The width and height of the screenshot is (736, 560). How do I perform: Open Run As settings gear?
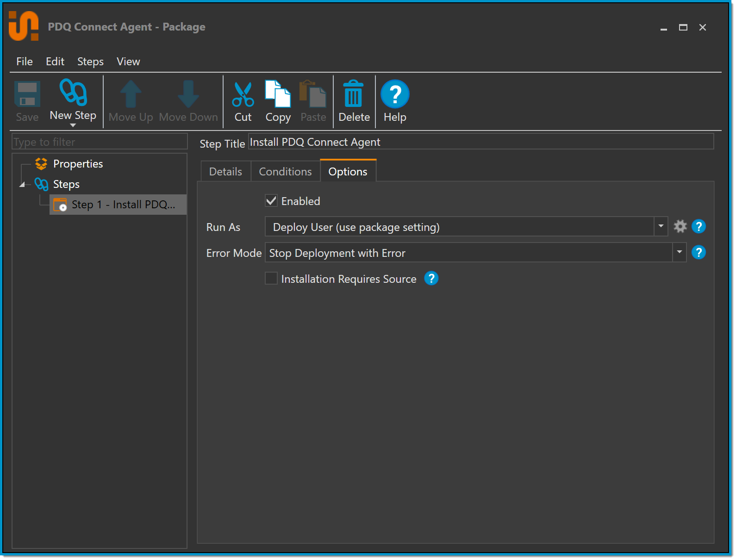coord(680,226)
